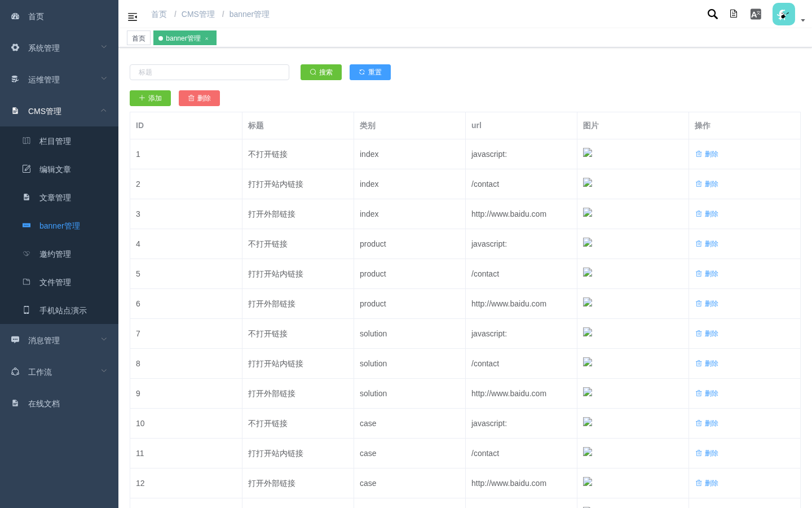Click the image thumbnail in row 10
The height and width of the screenshot is (508, 812).
tap(588, 422)
